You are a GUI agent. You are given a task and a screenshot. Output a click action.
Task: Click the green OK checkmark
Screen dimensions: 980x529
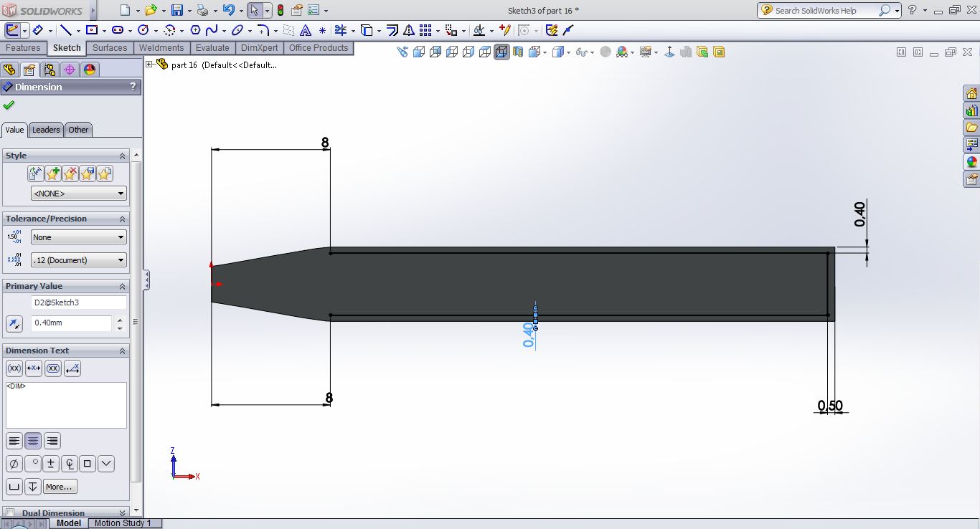click(9, 105)
